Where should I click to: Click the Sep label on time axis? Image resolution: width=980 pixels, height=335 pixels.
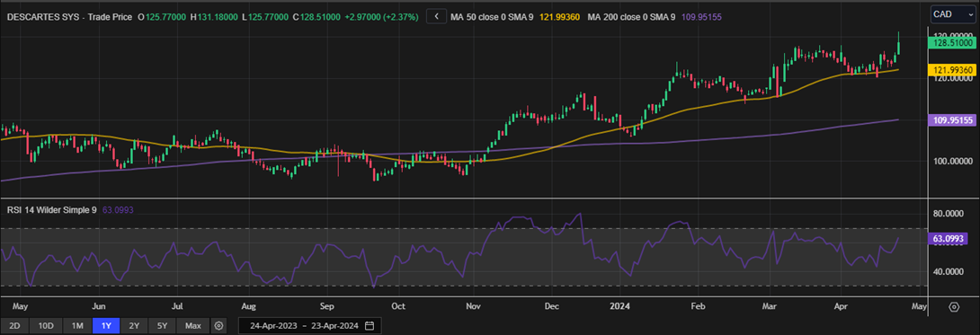(x=327, y=307)
